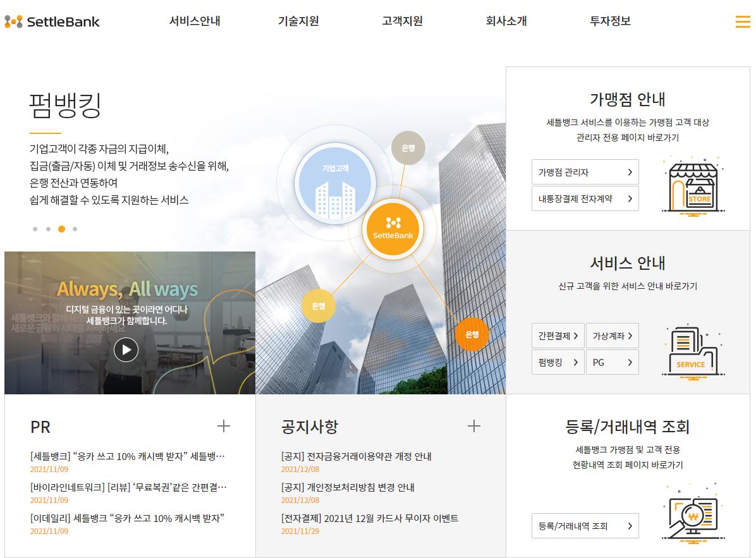
Task: Open 기술지원 menu
Action: click(x=298, y=21)
